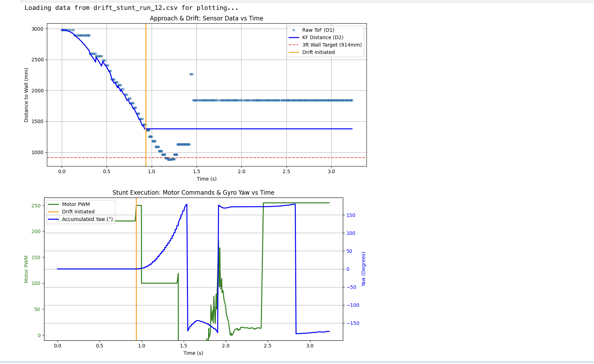594x364 pixels.
Task: Click the '3.0' time tick on the bottom plot
Action: click(x=310, y=346)
